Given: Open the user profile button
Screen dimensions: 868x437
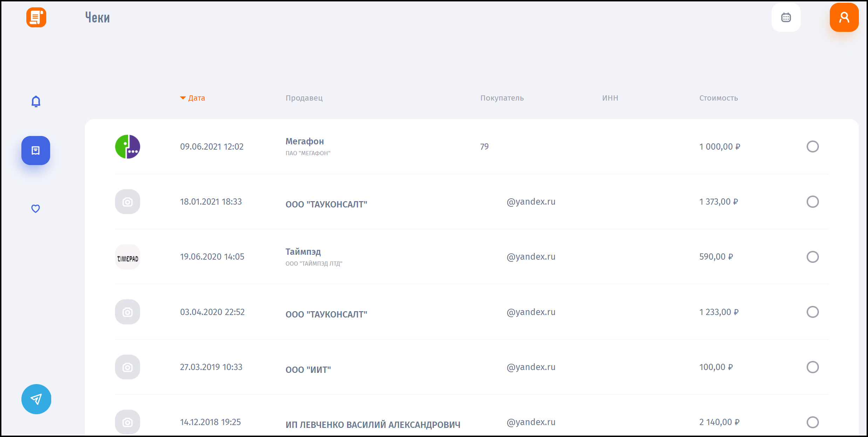Looking at the screenshot, I should [x=844, y=18].
